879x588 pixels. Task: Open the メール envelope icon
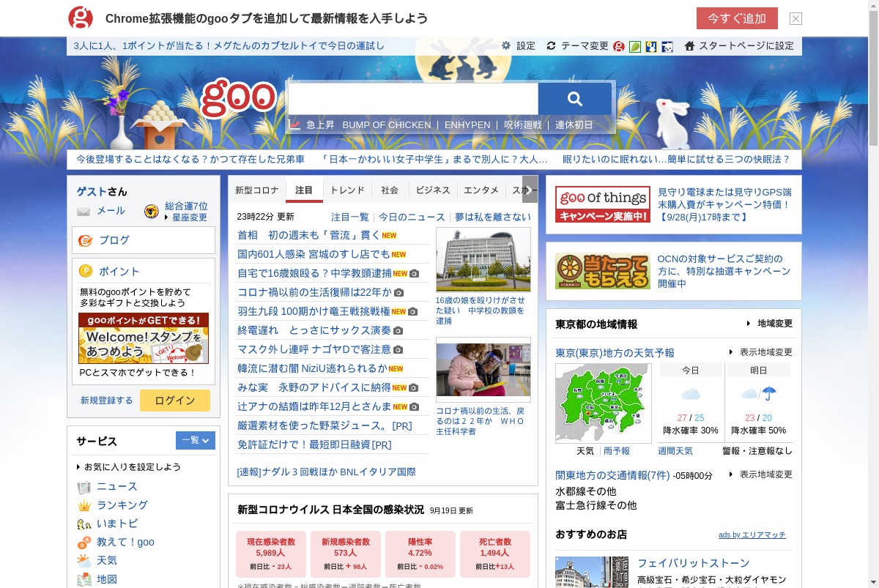[x=84, y=212]
